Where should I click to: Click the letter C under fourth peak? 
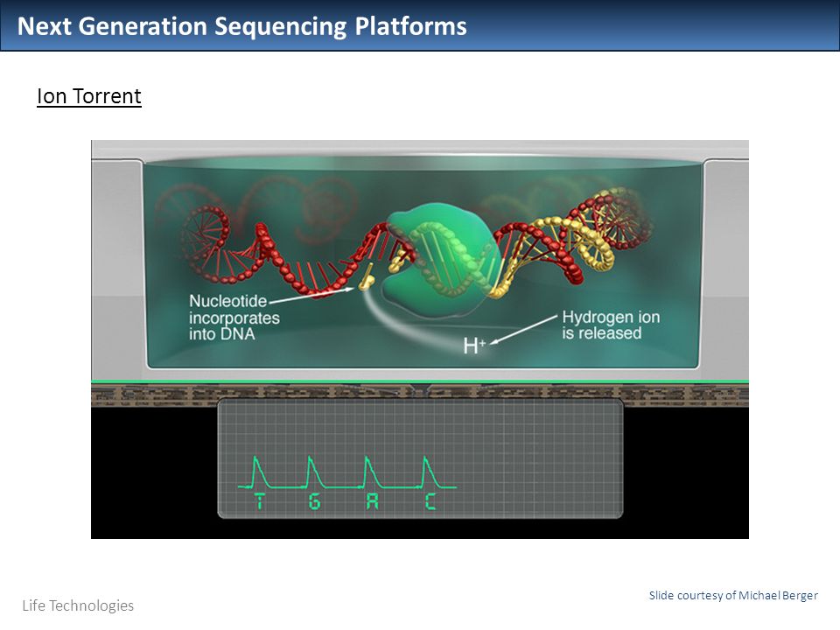pyautogui.click(x=430, y=502)
